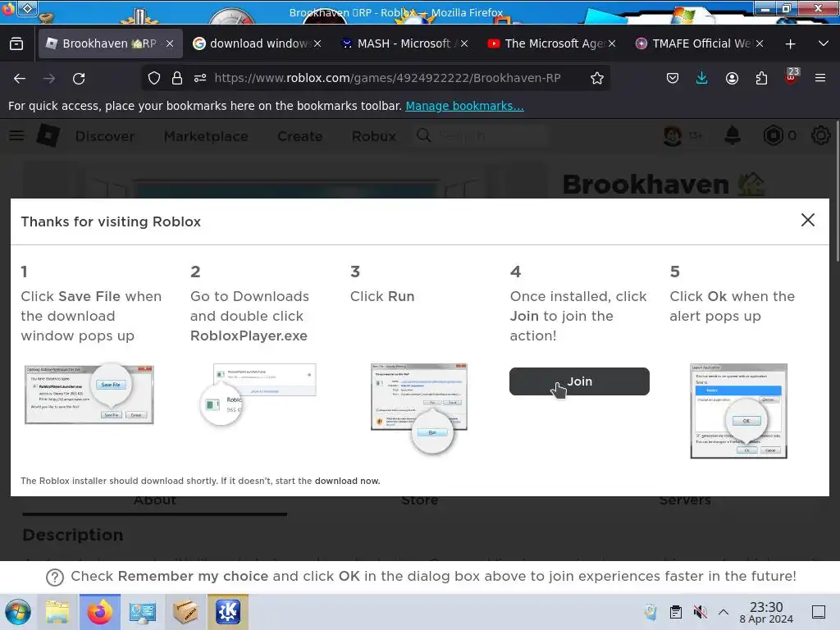Image resolution: width=840 pixels, height=630 pixels.
Task: Open a new browser tab
Action: coord(790,44)
